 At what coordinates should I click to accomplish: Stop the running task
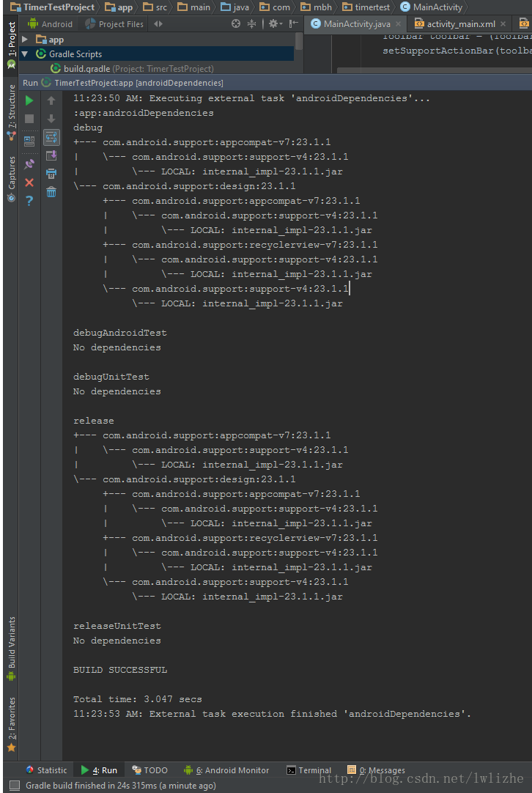pos(29,119)
